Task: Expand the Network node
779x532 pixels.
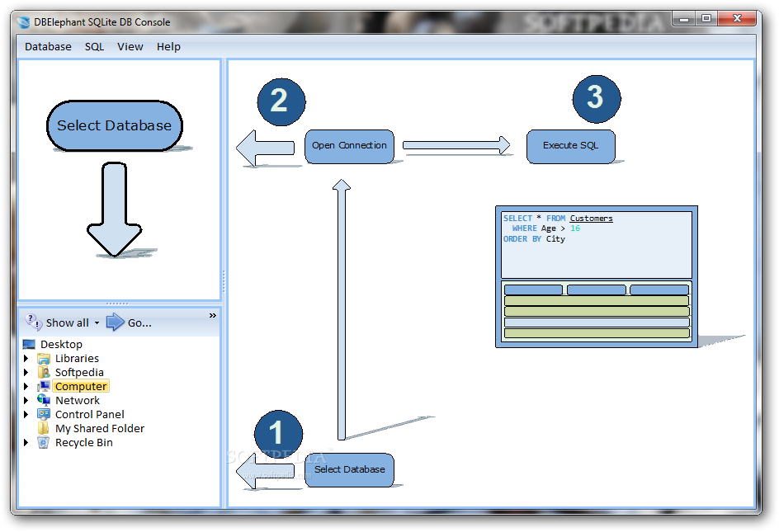Action: (26, 400)
